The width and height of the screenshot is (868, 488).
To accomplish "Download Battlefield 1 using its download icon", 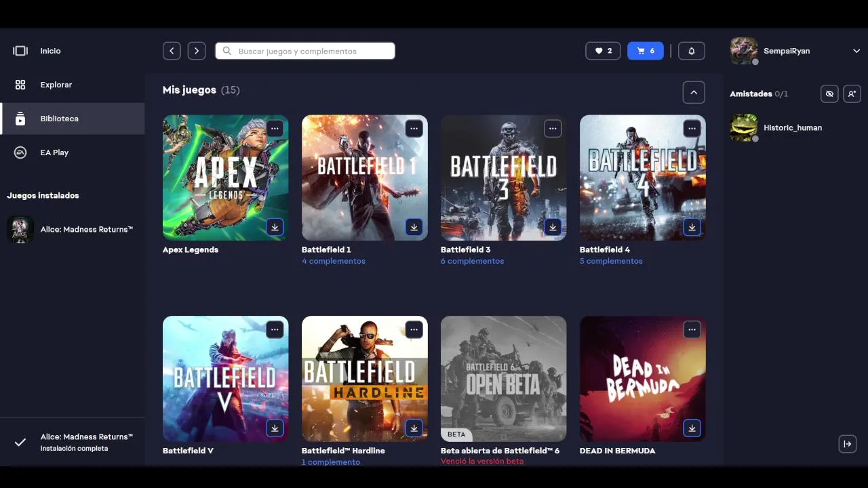I will click(x=414, y=227).
